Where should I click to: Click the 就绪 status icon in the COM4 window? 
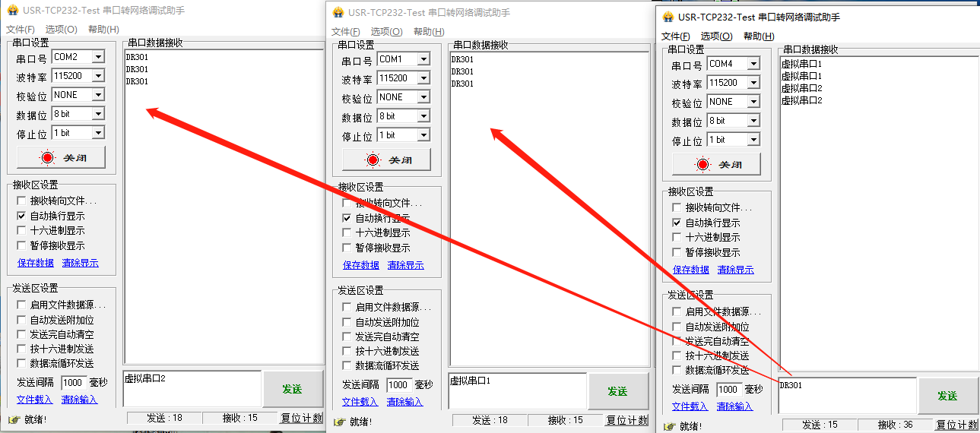(670, 426)
